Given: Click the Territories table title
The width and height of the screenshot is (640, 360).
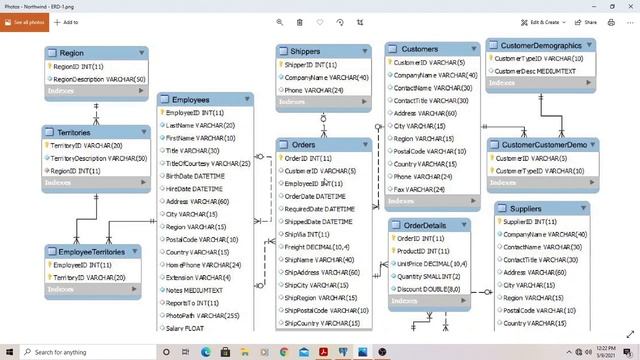Looking at the screenshot, I should point(74,132).
